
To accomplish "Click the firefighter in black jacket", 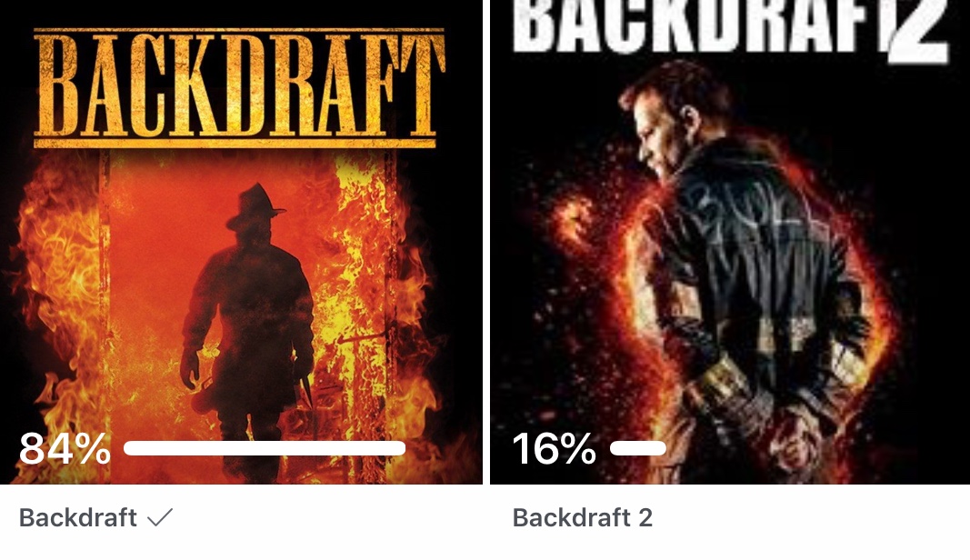I will (743, 272).
